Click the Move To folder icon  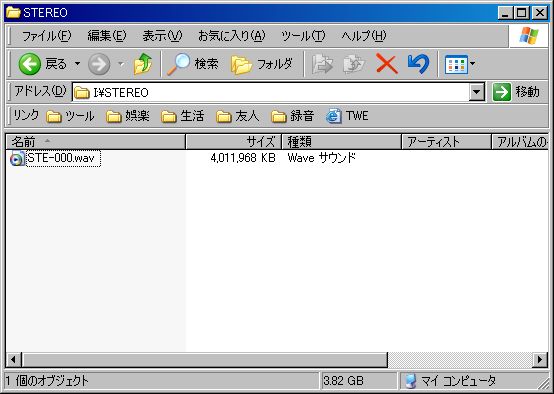click(322, 64)
